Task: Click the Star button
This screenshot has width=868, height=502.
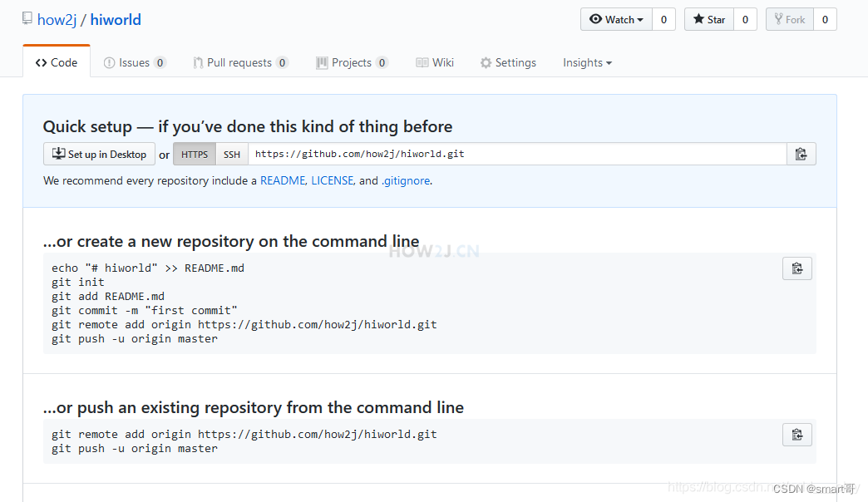Action: 709,19
